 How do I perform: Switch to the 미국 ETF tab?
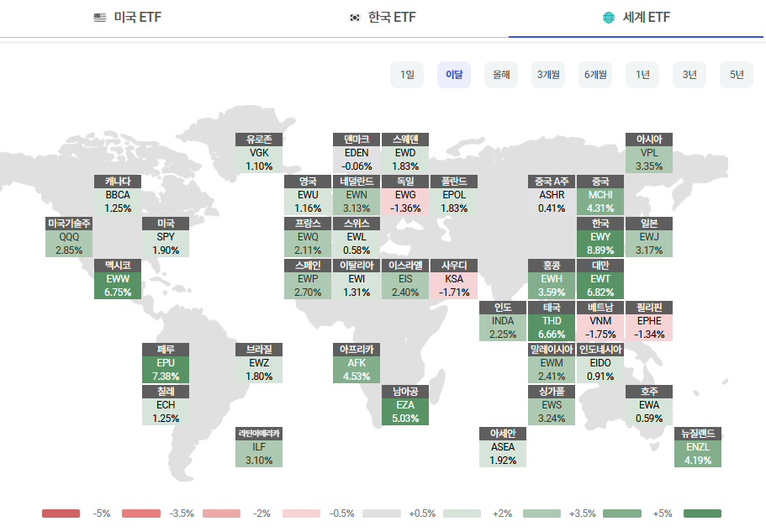coord(127,18)
